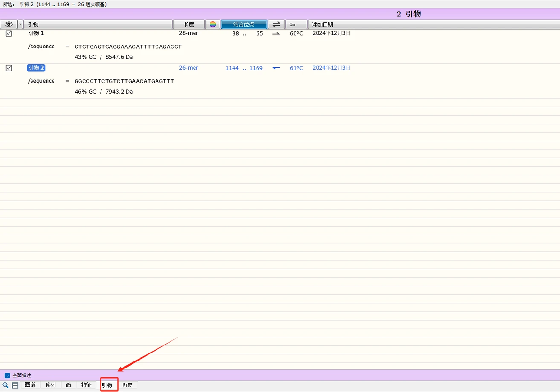Switch to the 图谱 tab
560x392 pixels.
pos(30,385)
